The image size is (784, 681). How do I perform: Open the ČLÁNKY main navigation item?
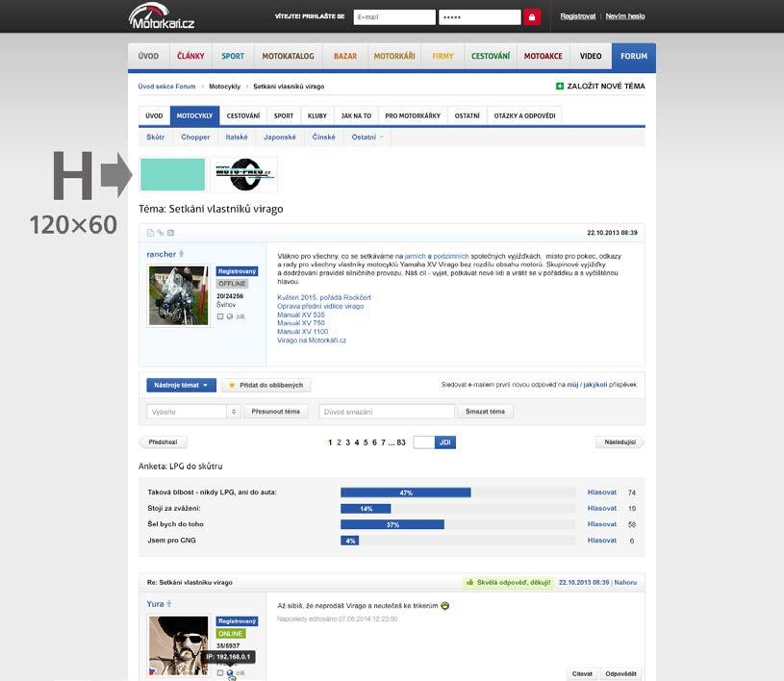coord(190,56)
